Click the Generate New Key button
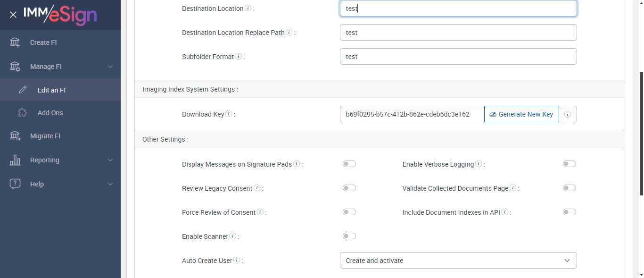644x278 pixels. 521,114
